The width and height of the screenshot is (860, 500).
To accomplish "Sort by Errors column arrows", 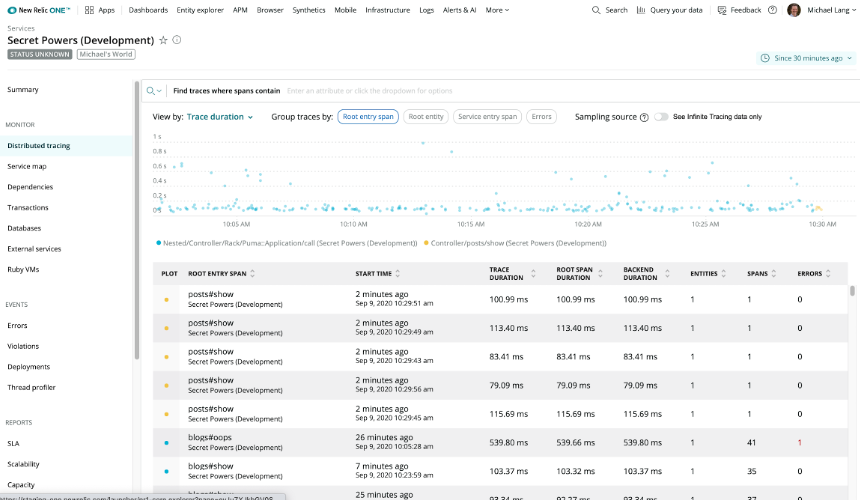I will (828, 273).
